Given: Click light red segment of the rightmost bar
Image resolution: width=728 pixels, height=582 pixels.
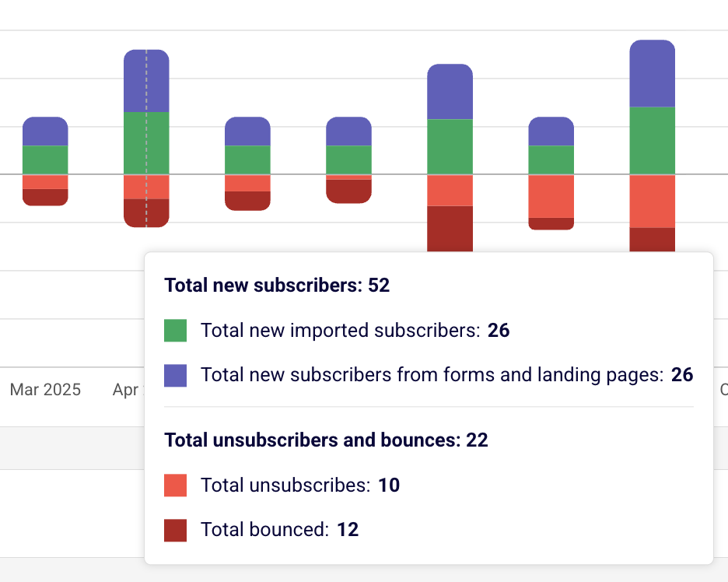Looking at the screenshot, I should click(x=652, y=202).
